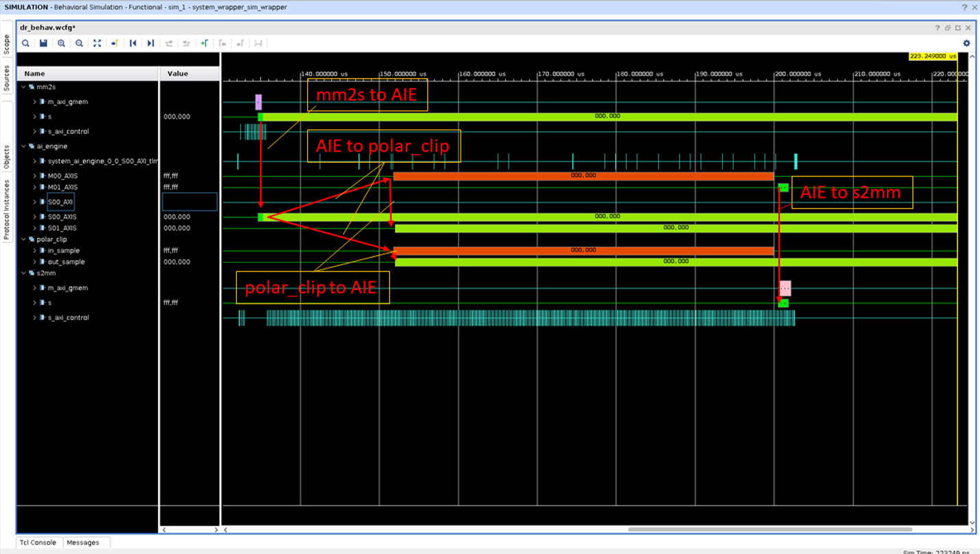The width and height of the screenshot is (980, 554).
Task: Open help for dr_behav.wcfg panel
Action: tap(938, 28)
